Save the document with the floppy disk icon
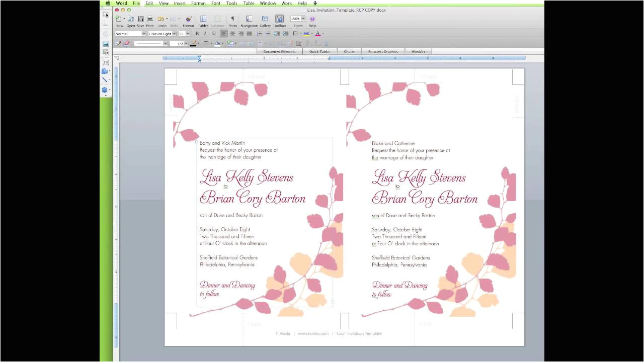The height and width of the screenshot is (362, 644). point(141,19)
